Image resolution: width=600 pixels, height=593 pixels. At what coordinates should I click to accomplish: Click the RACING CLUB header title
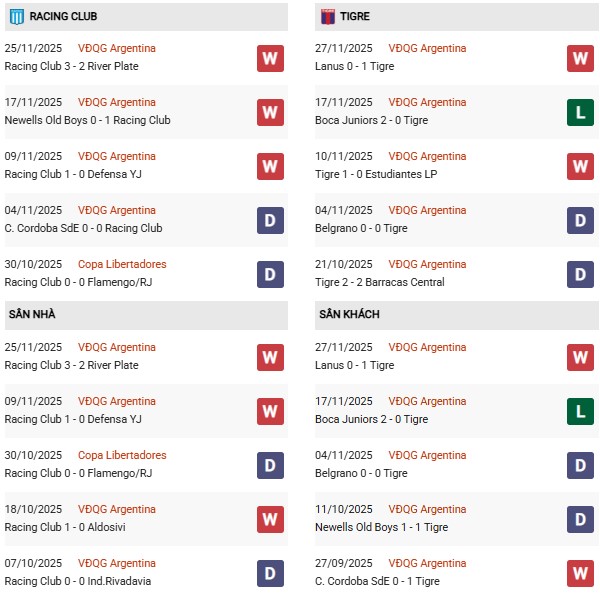click(x=63, y=17)
